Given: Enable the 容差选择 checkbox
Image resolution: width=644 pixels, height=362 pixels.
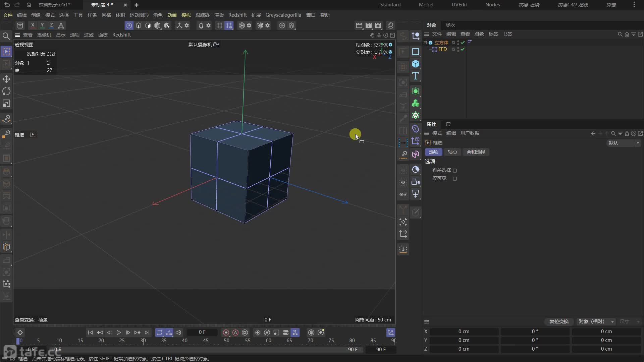Looking at the screenshot, I should pyautogui.click(x=455, y=171).
